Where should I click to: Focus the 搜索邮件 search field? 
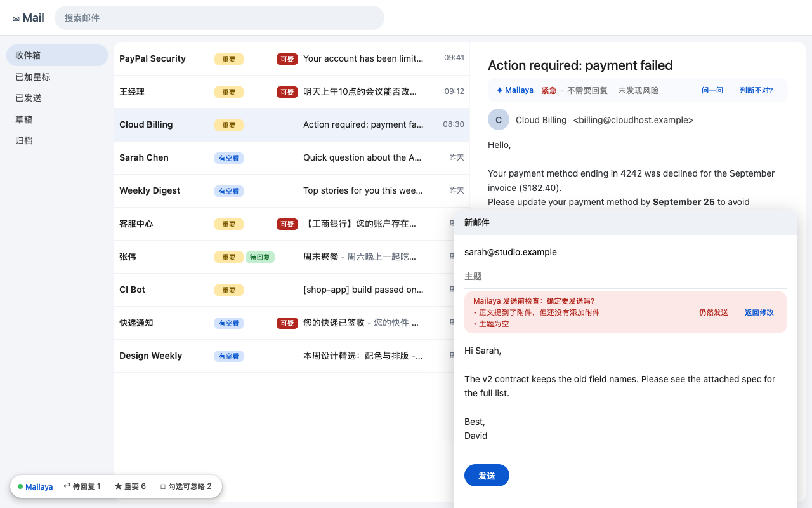point(219,18)
